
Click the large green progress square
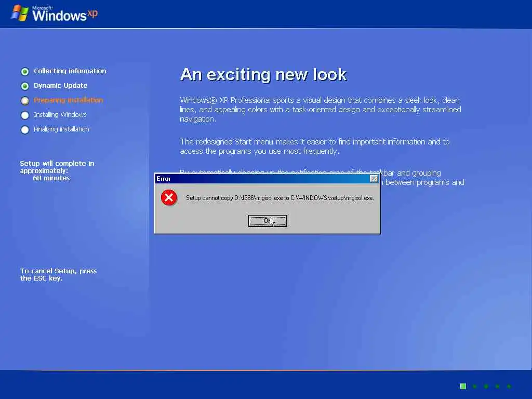point(463,386)
